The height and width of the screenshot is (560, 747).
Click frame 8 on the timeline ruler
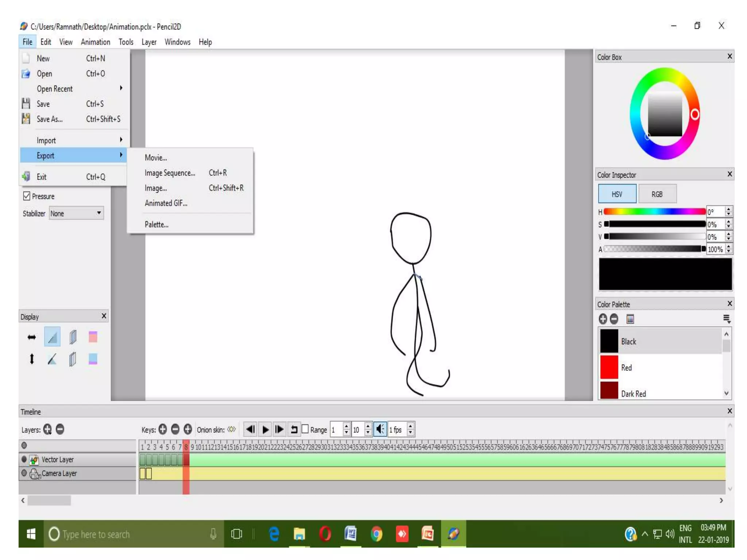pos(186,447)
